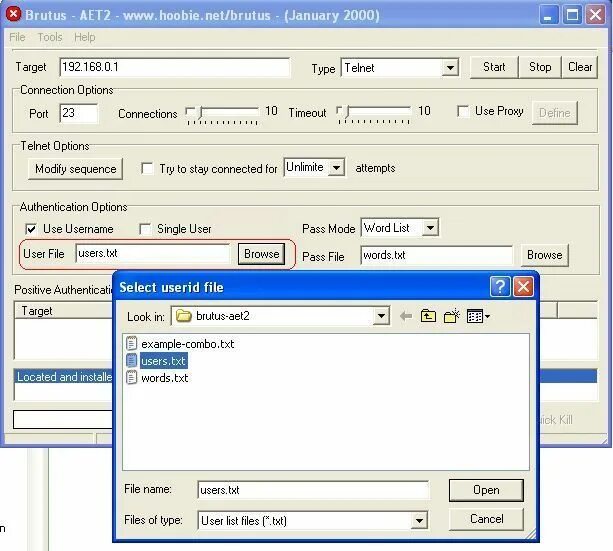
Task: Click the Start button
Action: tap(494, 67)
